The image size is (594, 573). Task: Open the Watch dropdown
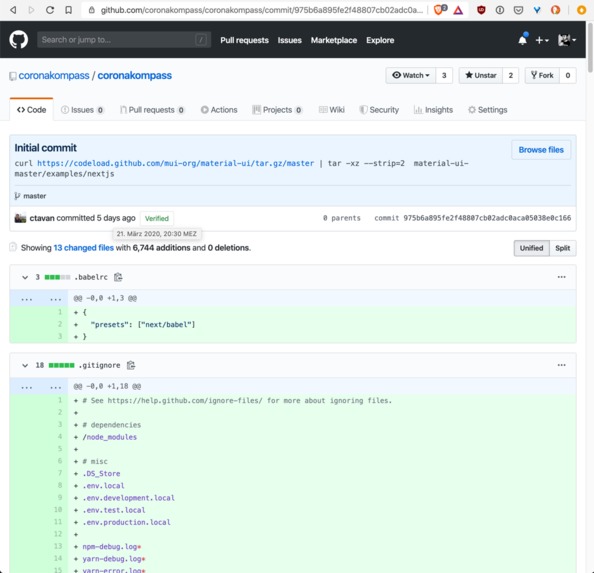[411, 75]
